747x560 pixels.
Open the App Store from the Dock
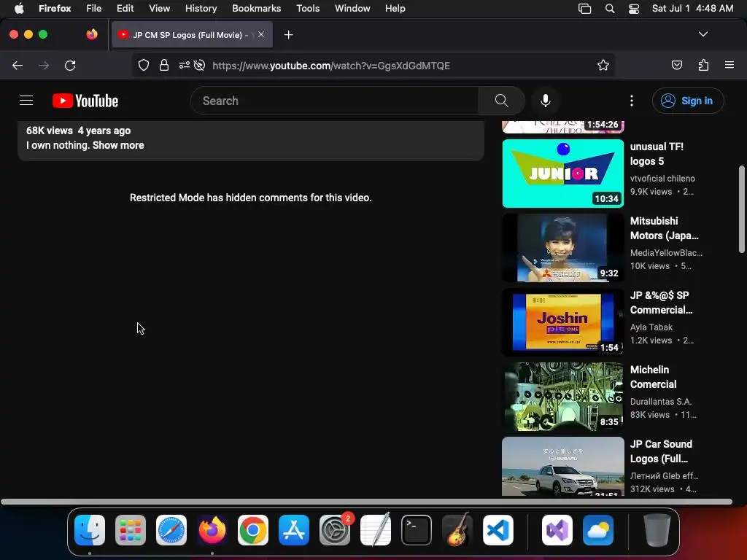tap(294, 530)
